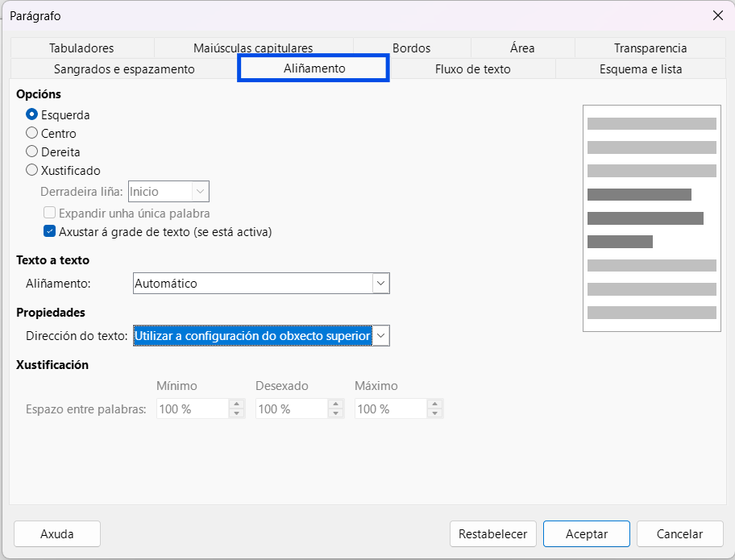
Task: Click the Aliñamento tab
Action: (314, 68)
